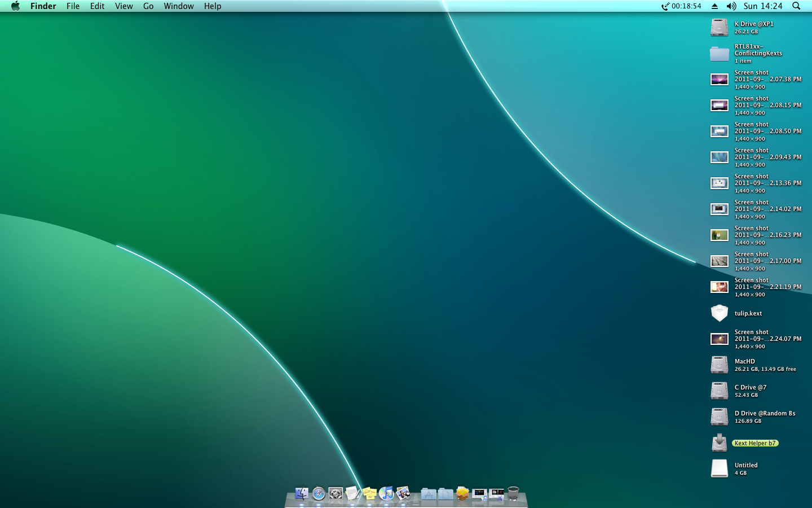Click the Eject menu bar icon
This screenshot has width=812, height=508.
coord(714,6)
